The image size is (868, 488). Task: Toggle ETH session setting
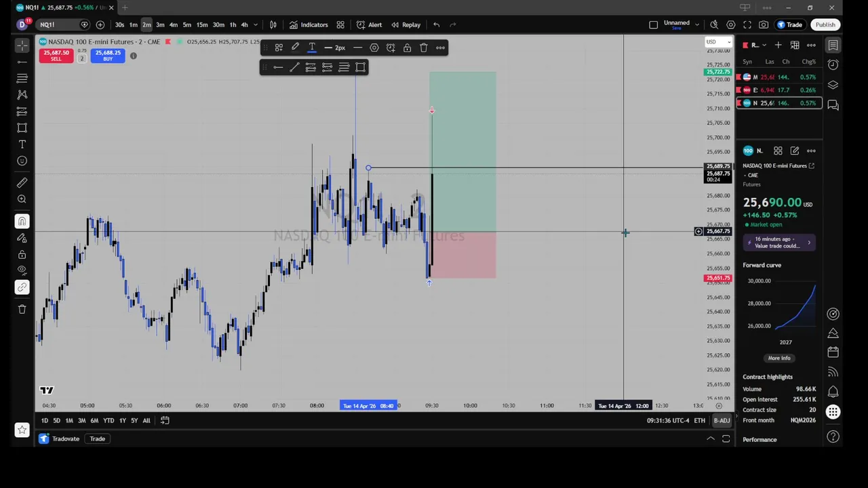click(699, 421)
